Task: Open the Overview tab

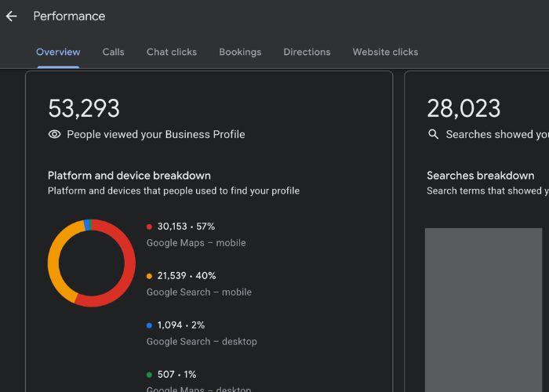Action: click(58, 53)
